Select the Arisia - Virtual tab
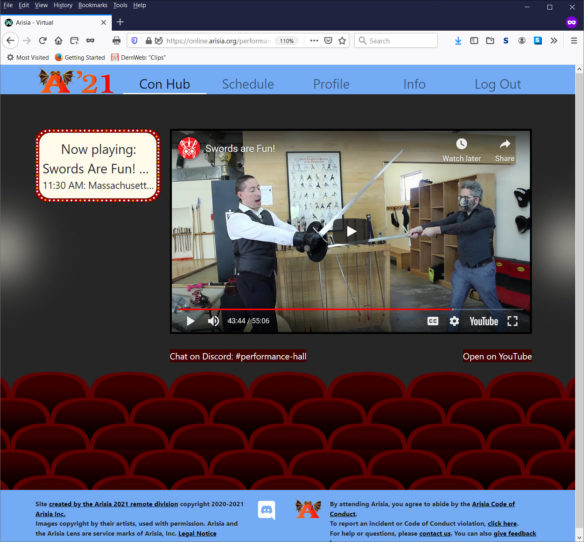Viewport: 584px width, 542px height. click(x=56, y=22)
